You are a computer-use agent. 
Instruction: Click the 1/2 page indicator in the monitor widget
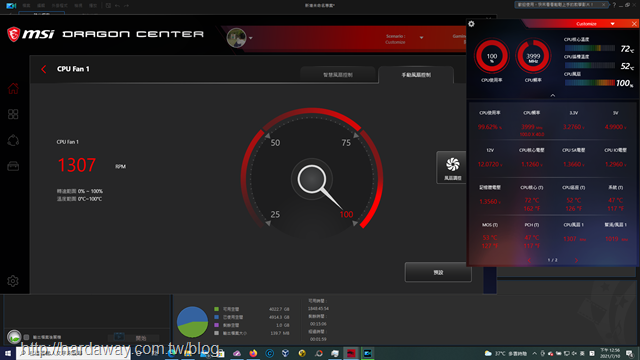pos(552,260)
